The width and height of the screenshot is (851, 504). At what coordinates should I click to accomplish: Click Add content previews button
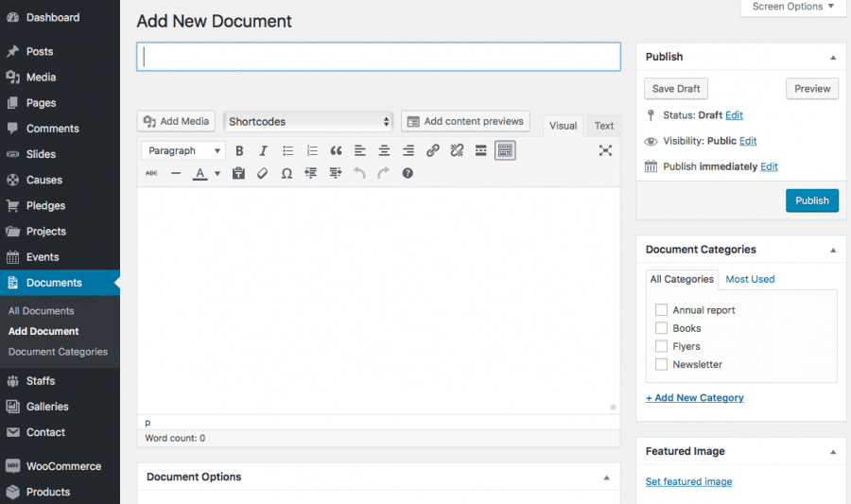(x=465, y=122)
